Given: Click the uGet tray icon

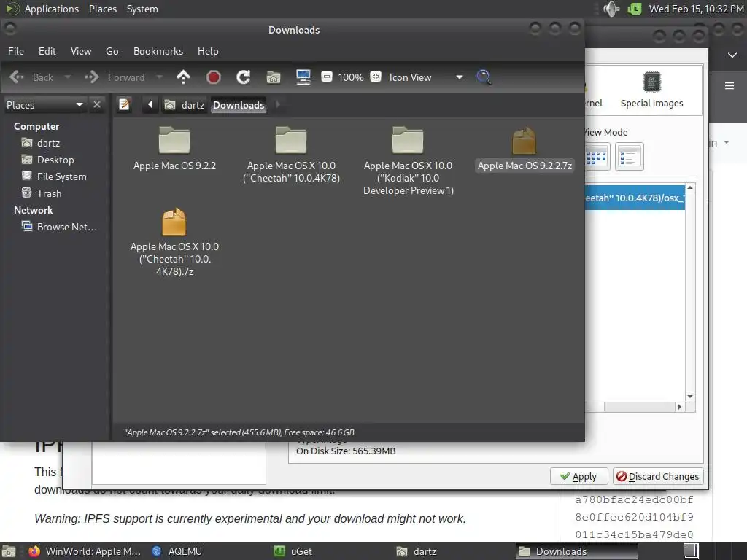Looking at the screenshot, I should tap(635, 9).
